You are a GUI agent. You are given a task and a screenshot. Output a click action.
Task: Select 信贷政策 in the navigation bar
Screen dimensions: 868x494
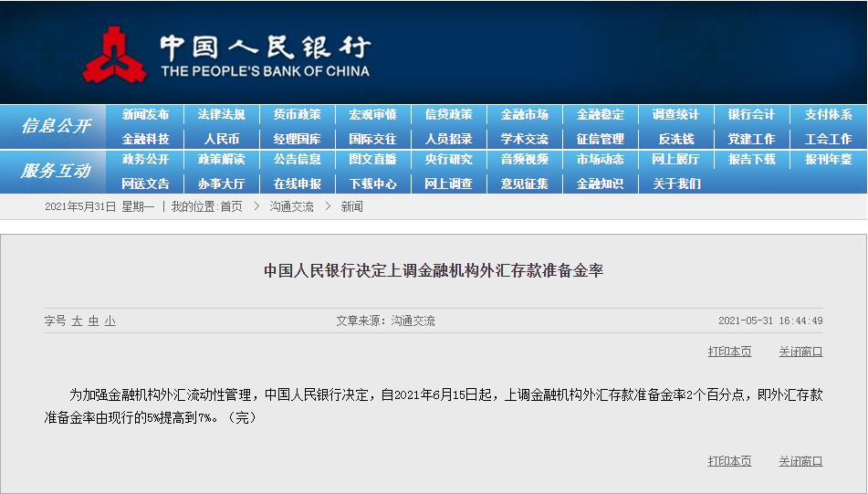click(x=449, y=115)
